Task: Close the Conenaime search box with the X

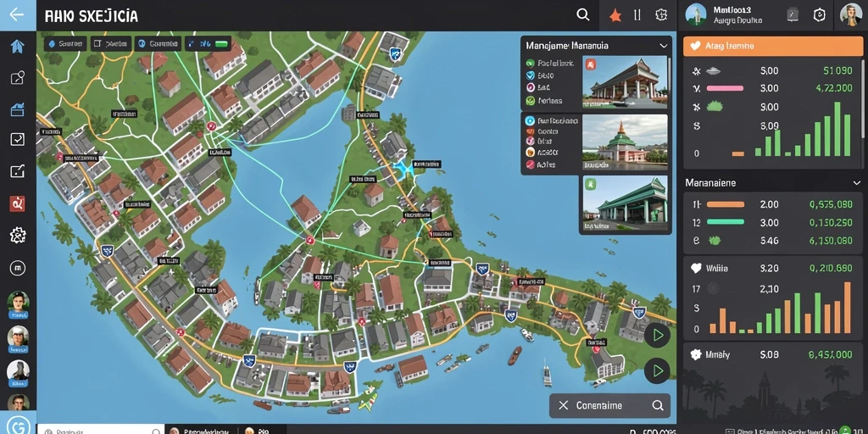Action: [563, 405]
